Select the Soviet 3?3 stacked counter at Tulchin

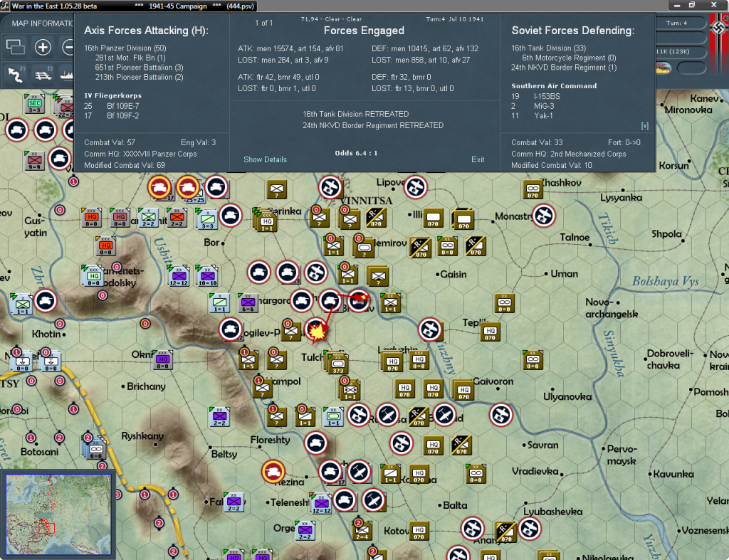338,363
